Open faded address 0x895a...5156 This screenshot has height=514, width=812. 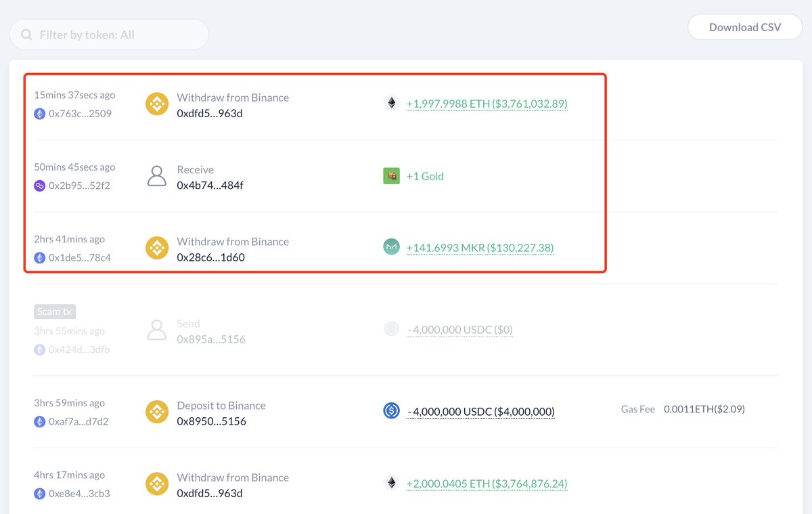tap(210, 339)
